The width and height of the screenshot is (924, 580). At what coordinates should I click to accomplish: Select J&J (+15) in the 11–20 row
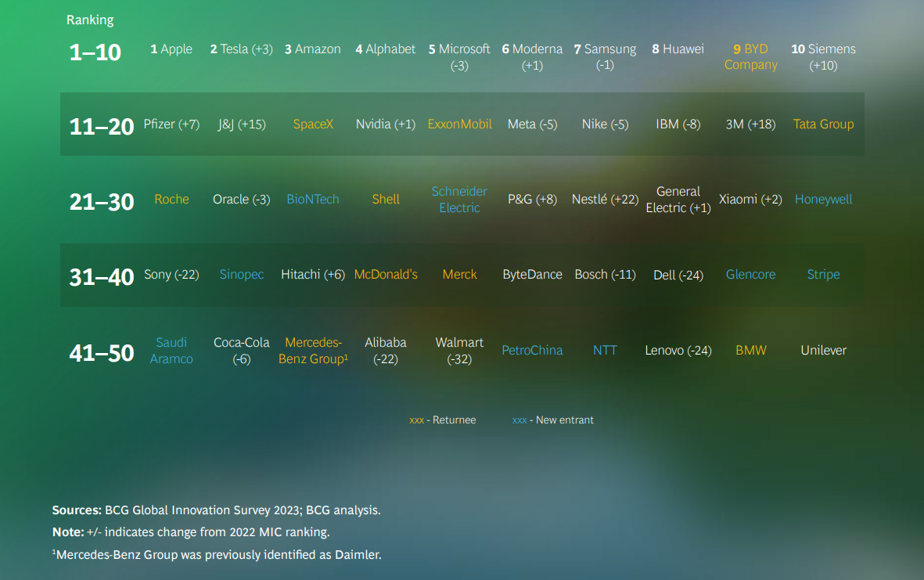[242, 124]
